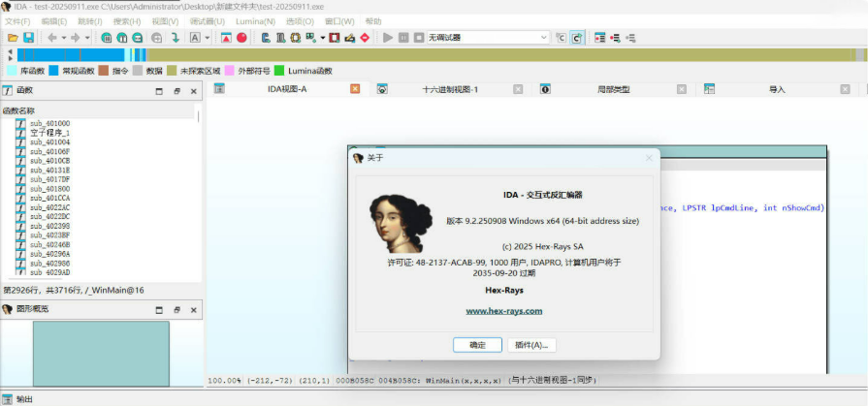Click the third teal circular toolbar icon
Screen dimensions: 868x406
click(x=137, y=38)
